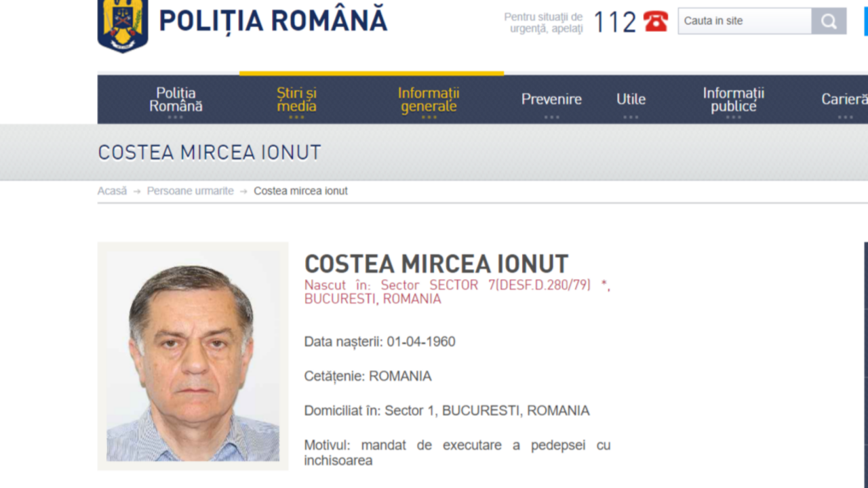
Task: Open the Informații publice menu
Action: [x=733, y=100]
